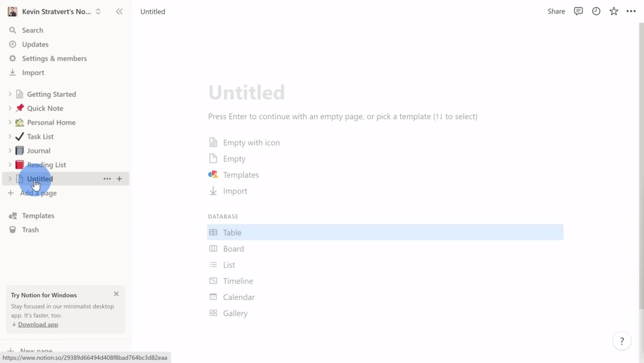Dismiss the Try Notion for Windows banner
The width and height of the screenshot is (644, 363).
click(116, 294)
